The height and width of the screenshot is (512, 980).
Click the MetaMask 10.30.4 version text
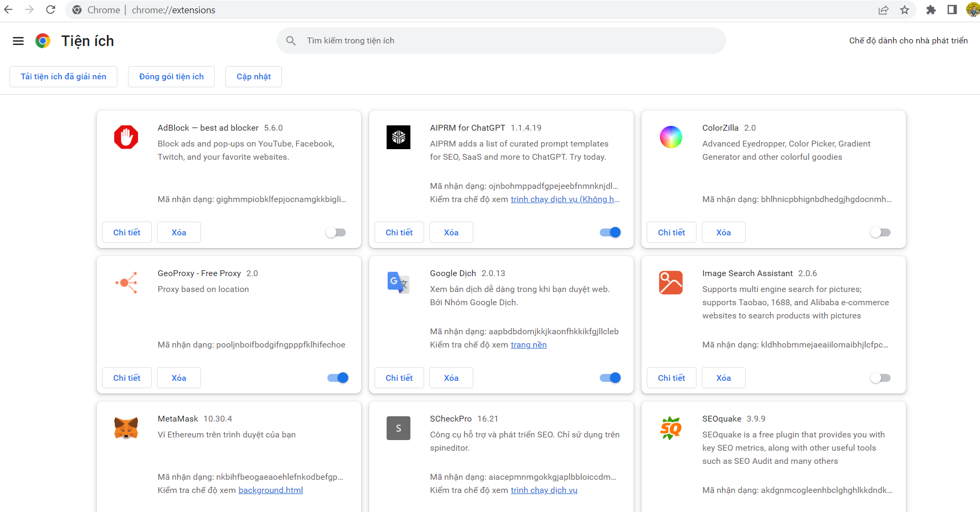pos(218,419)
